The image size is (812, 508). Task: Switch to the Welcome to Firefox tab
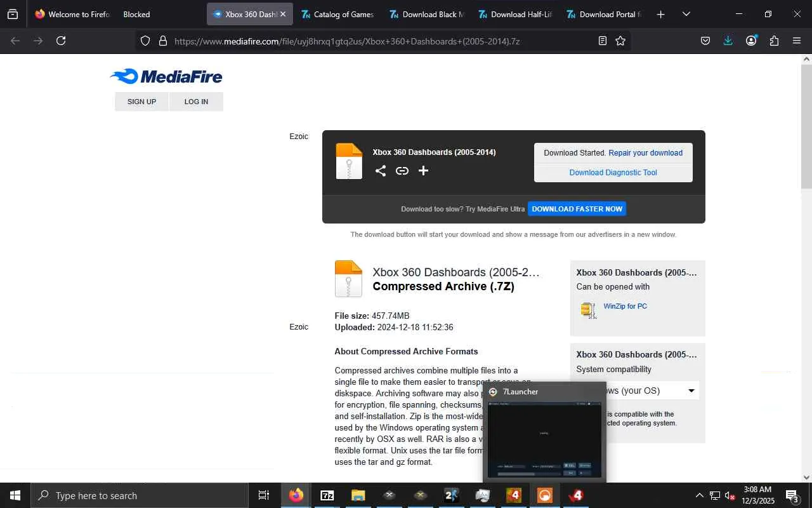tap(72, 14)
